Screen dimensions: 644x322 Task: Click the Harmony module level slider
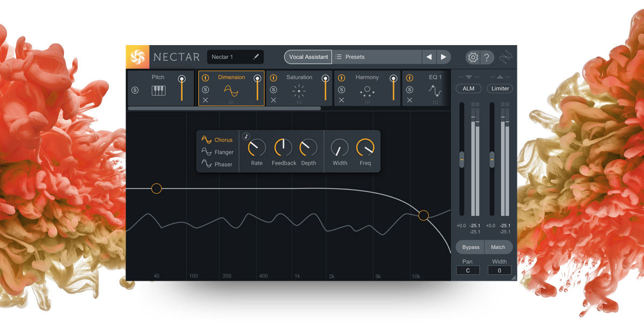pyautogui.click(x=393, y=89)
